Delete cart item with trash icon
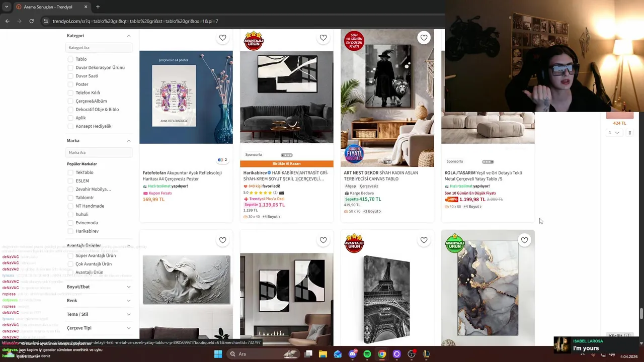The image size is (644, 362). pos(629,133)
